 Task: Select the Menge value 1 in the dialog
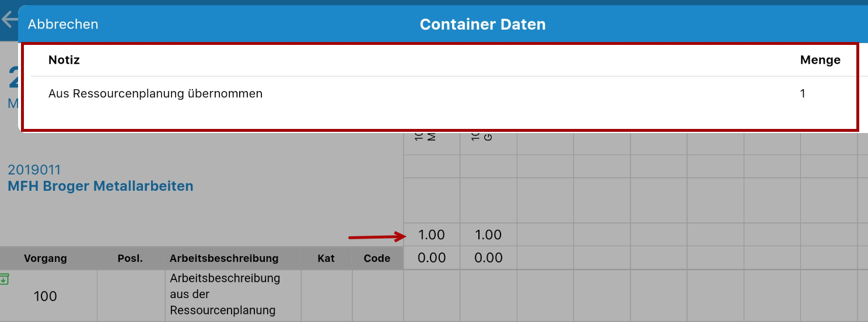pyautogui.click(x=803, y=93)
